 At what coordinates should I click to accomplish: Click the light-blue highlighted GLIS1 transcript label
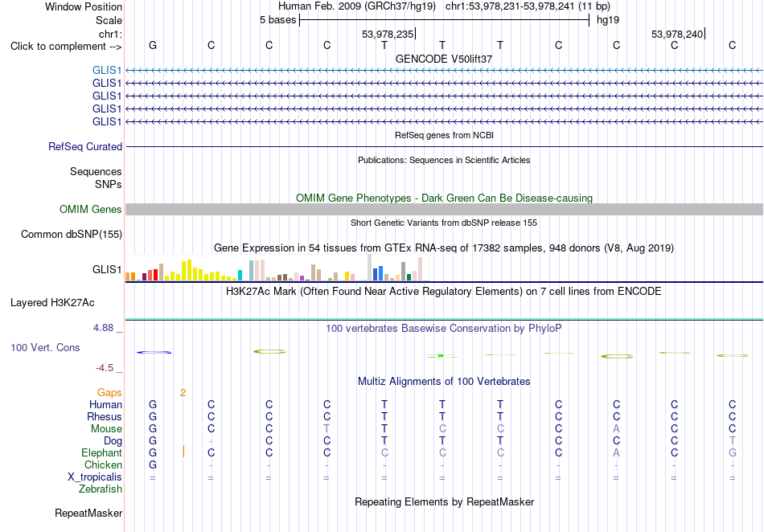point(107,71)
